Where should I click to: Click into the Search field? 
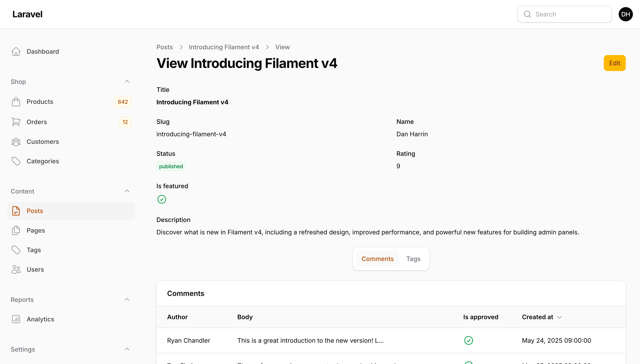point(564,14)
